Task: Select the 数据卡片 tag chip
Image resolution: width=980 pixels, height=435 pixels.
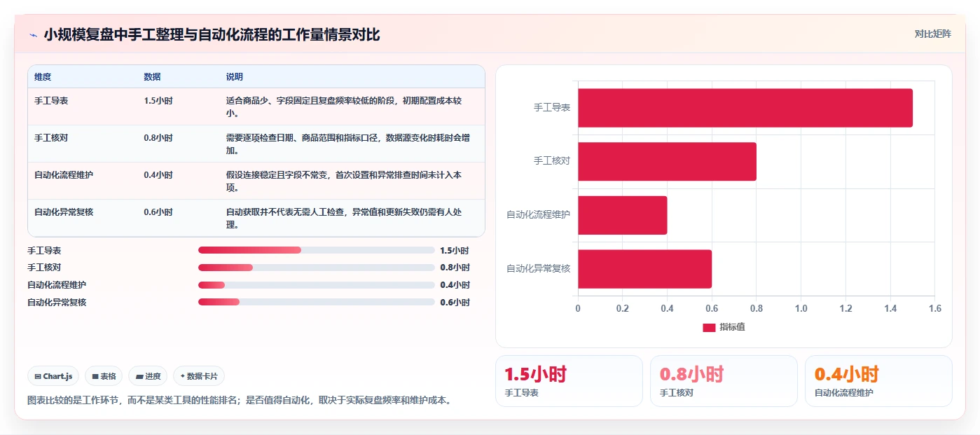Action: point(199,376)
